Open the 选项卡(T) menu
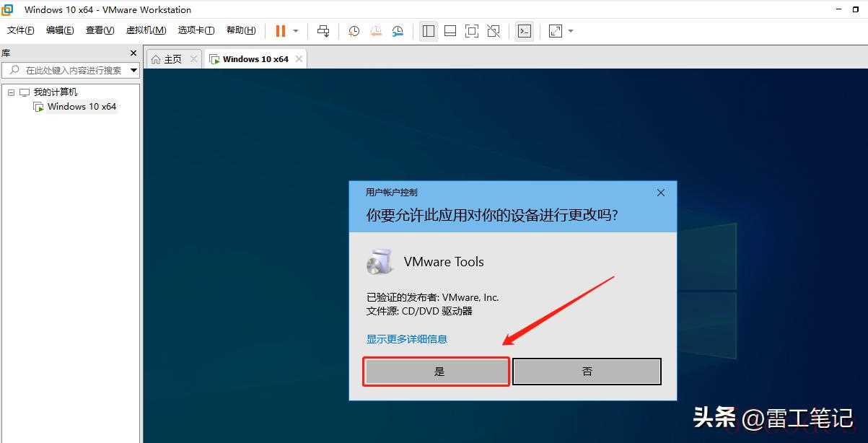Screen dimensions: 868x443 pos(196,30)
